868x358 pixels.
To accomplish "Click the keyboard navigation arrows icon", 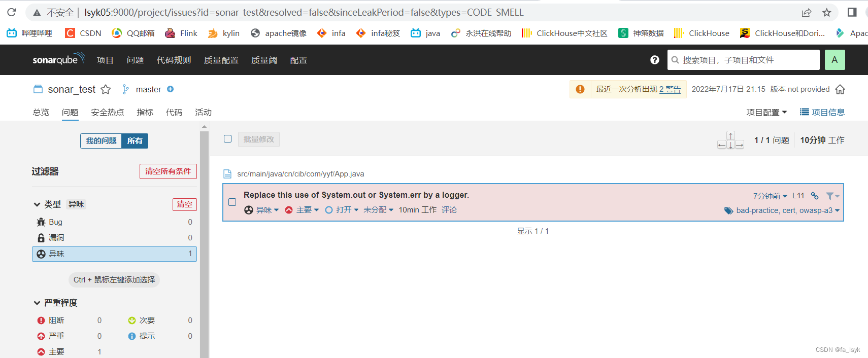I will pos(730,140).
